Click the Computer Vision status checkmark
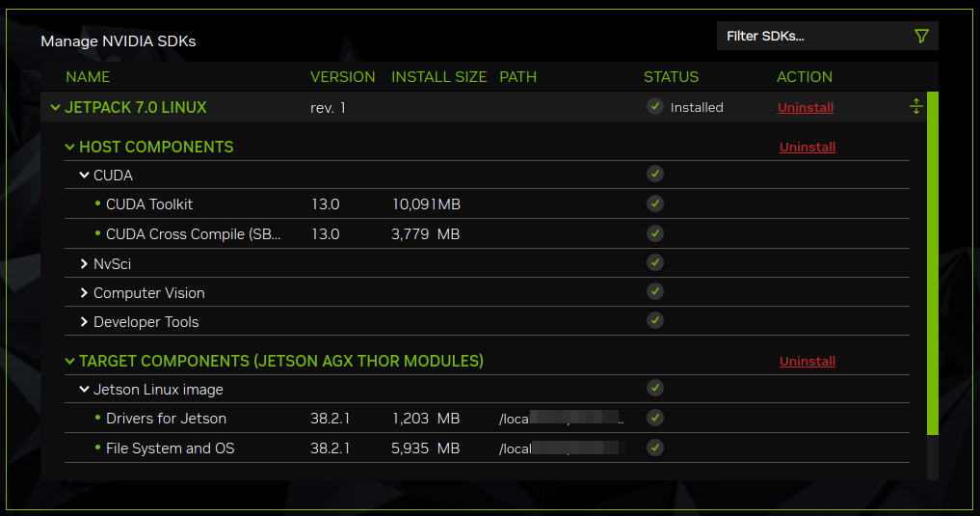 click(655, 291)
